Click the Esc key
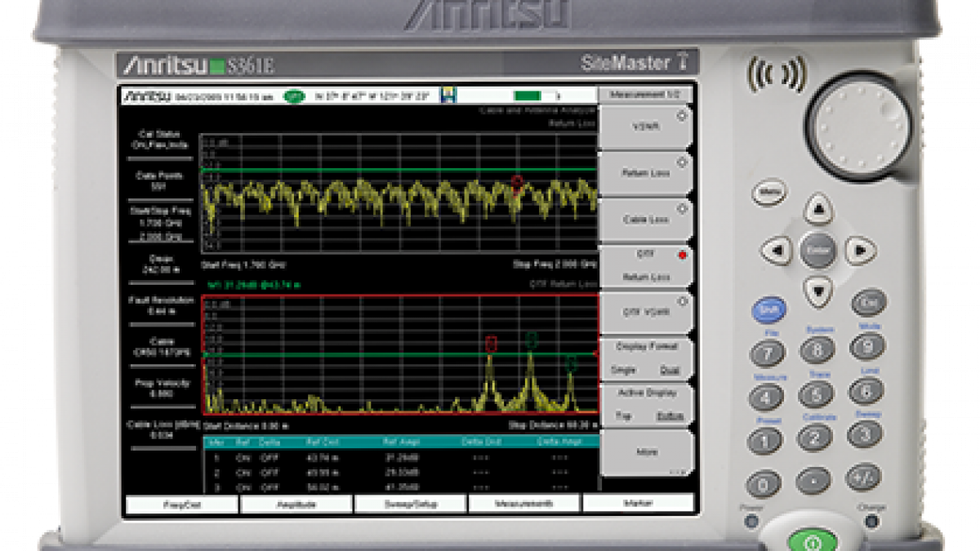The image size is (980, 551). tap(868, 303)
